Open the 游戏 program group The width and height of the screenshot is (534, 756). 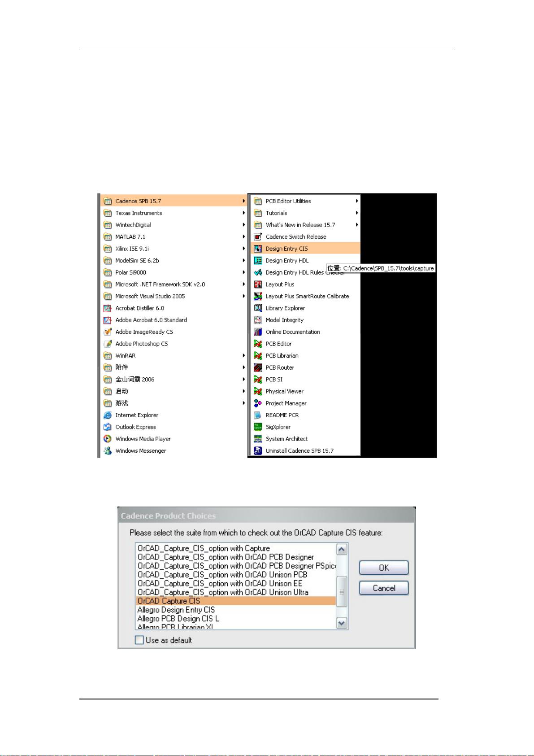pos(174,403)
